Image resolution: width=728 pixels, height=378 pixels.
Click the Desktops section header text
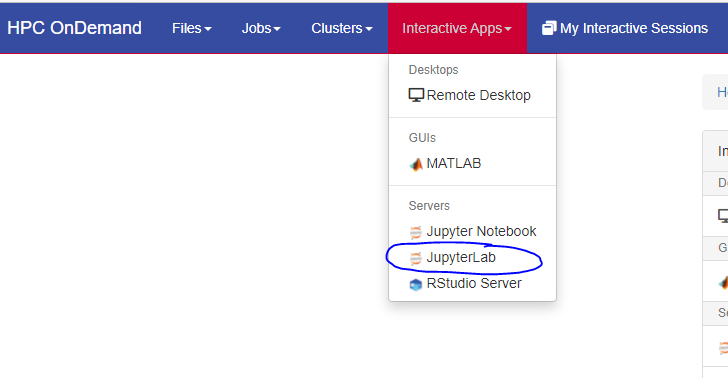433,70
